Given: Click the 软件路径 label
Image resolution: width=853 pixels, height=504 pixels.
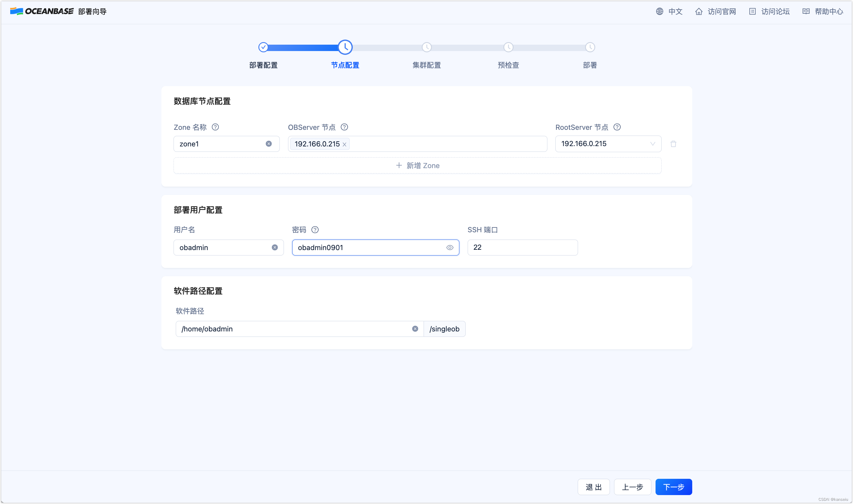Looking at the screenshot, I should 190,311.
